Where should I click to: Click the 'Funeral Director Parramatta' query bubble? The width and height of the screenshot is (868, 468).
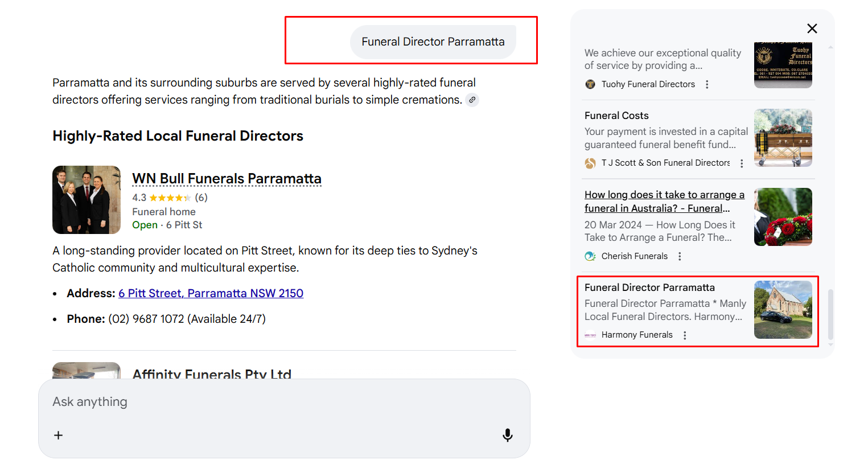433,42
